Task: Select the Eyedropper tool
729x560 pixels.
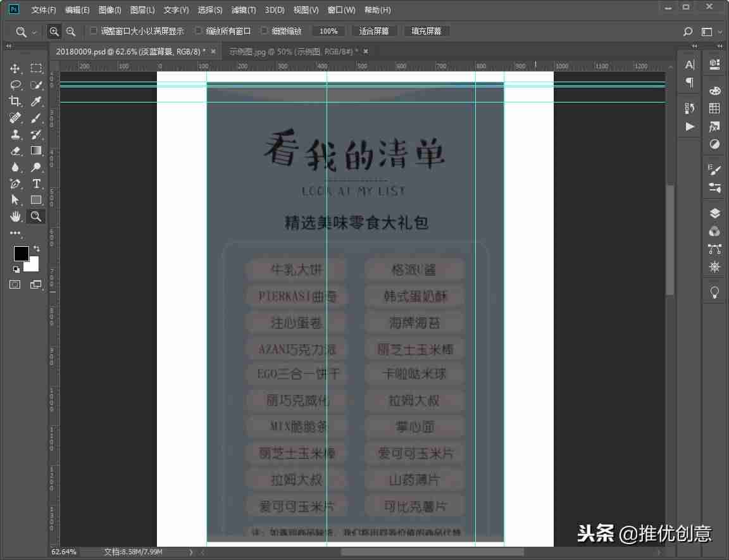Action: (36, 101)
